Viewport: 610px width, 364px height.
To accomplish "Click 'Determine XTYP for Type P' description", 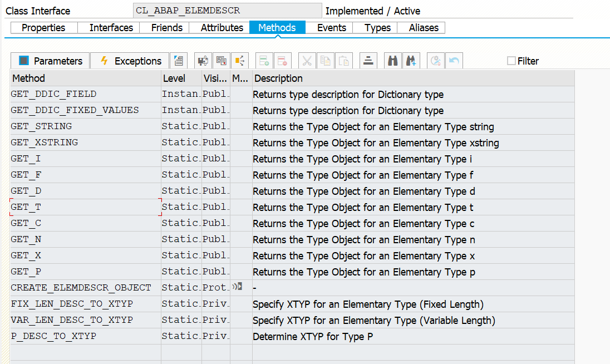I will [413, 336].
